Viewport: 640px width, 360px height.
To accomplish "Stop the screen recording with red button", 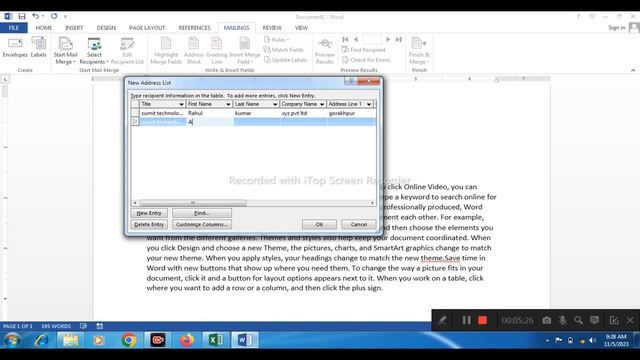I will (482, 320).
